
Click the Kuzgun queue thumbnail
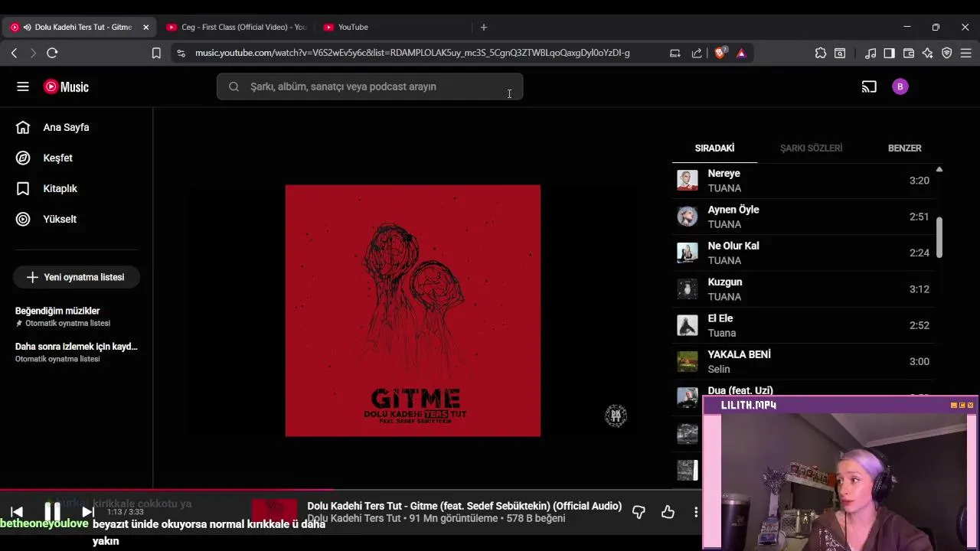tap(688, 289)
